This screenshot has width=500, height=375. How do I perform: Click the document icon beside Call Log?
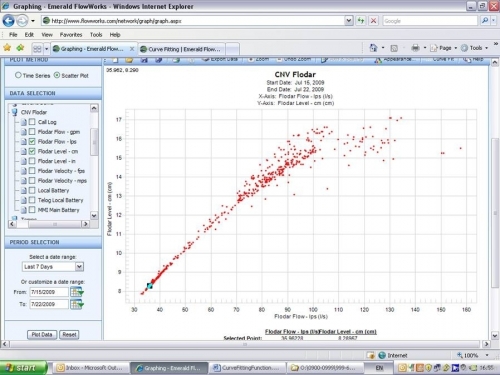[x=24, y=122]
